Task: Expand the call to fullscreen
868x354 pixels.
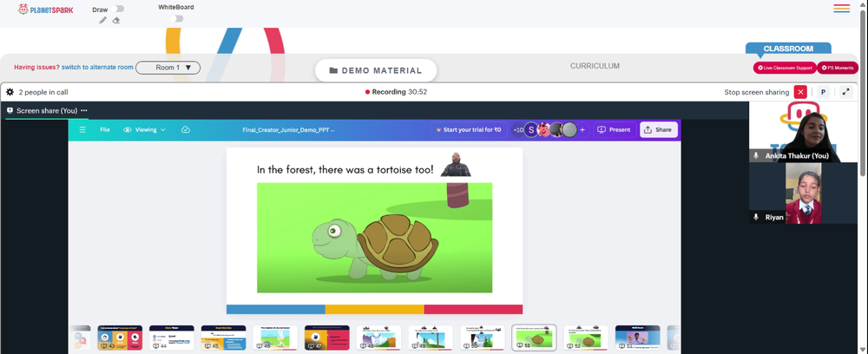Action: click(x=845, y=92)
